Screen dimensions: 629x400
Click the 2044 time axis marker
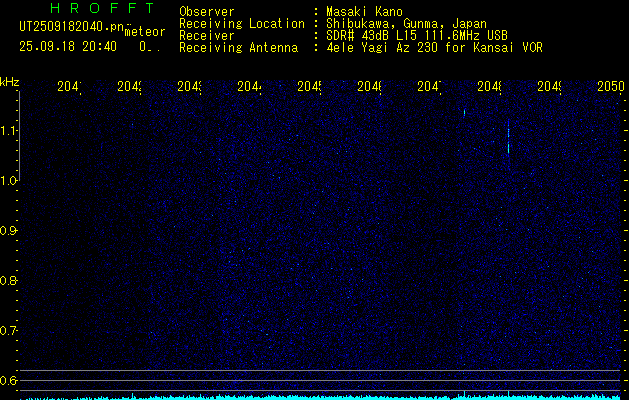pos(250,87)
